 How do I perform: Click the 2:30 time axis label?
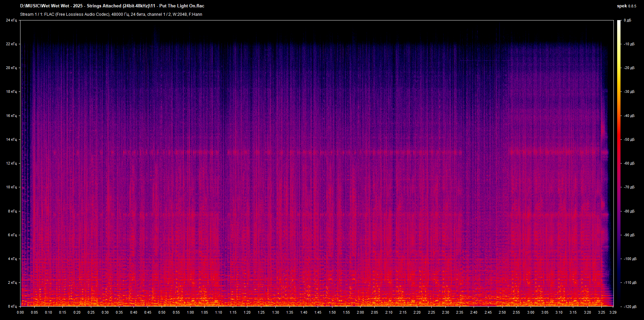point(445,312)
